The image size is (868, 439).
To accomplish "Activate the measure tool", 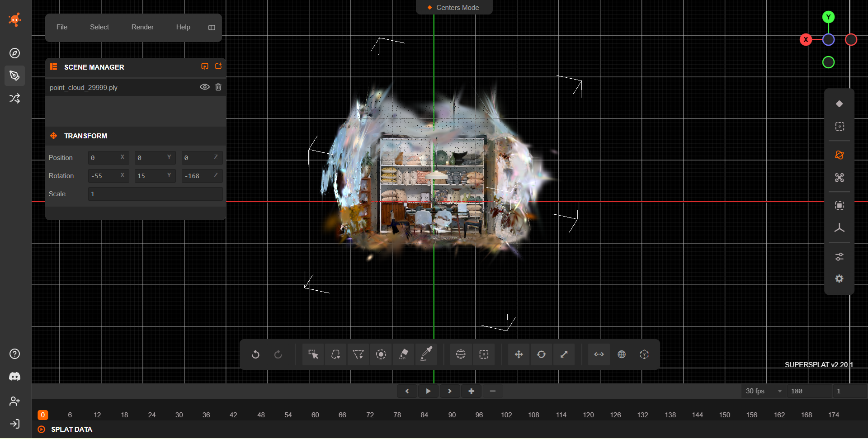I will click(599, 354).
